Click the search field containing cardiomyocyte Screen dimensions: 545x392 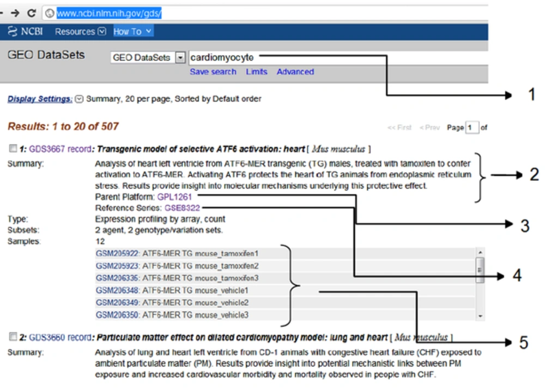(x=327, y=57)
